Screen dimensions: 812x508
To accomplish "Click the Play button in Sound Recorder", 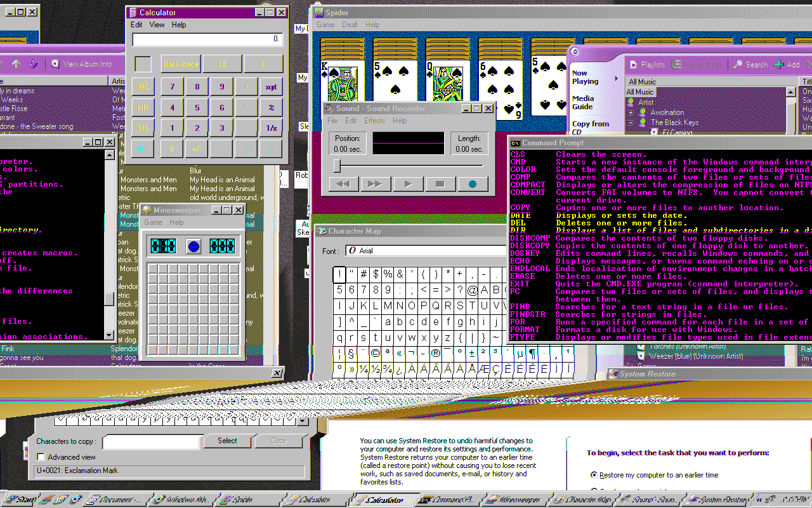I will 409,184.
